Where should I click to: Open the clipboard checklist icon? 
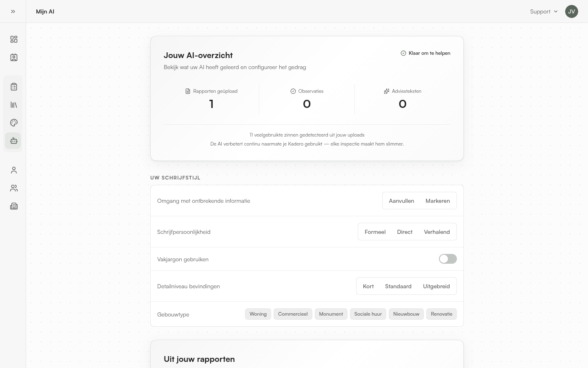tap(14, 87)
